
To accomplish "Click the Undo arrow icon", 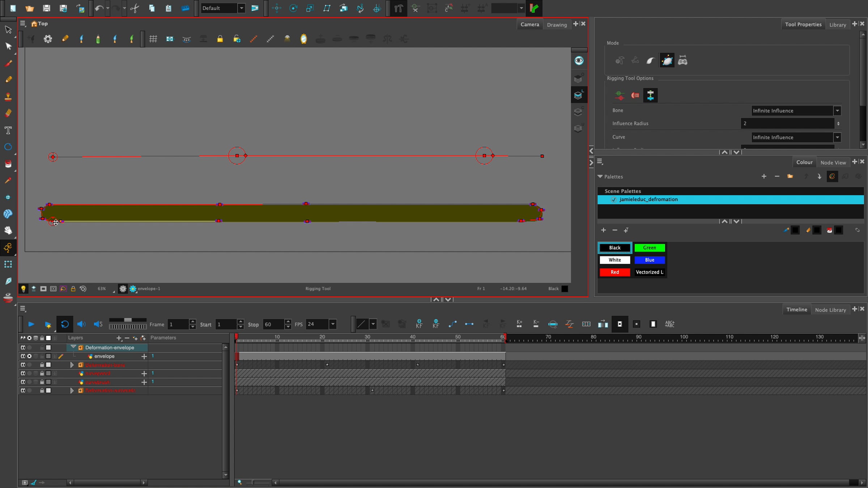I will (99, 8).
